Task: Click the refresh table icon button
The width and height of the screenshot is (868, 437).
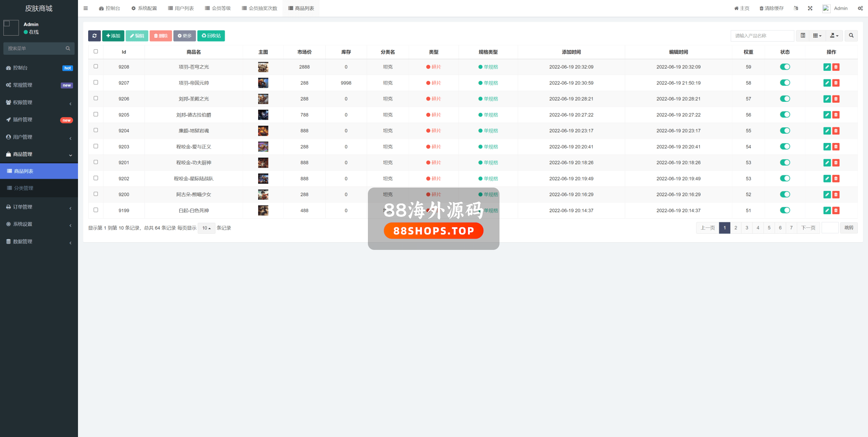Action: pos(94,36)
